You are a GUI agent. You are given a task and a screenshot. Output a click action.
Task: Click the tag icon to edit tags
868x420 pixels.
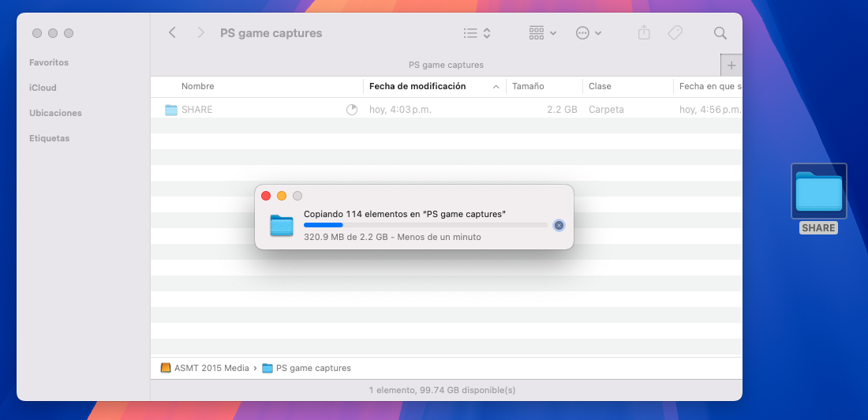pyautogui.click(x=675, y=33)
